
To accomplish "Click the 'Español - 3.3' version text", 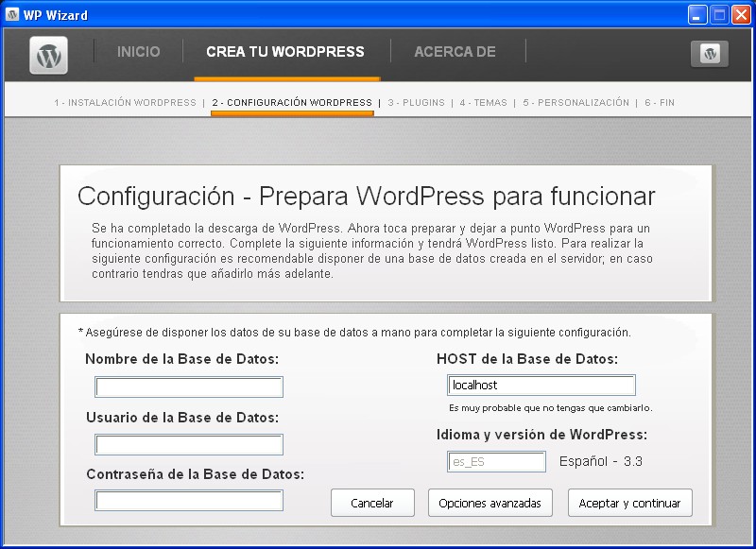I will coord(601,461).
